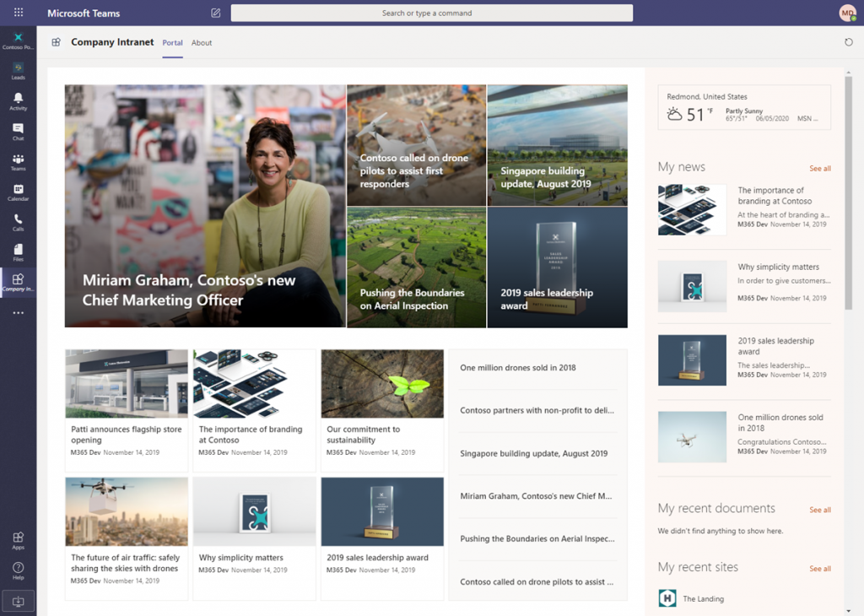
Task: Click Redmond, United States weather location
Action: pos(707,96)
